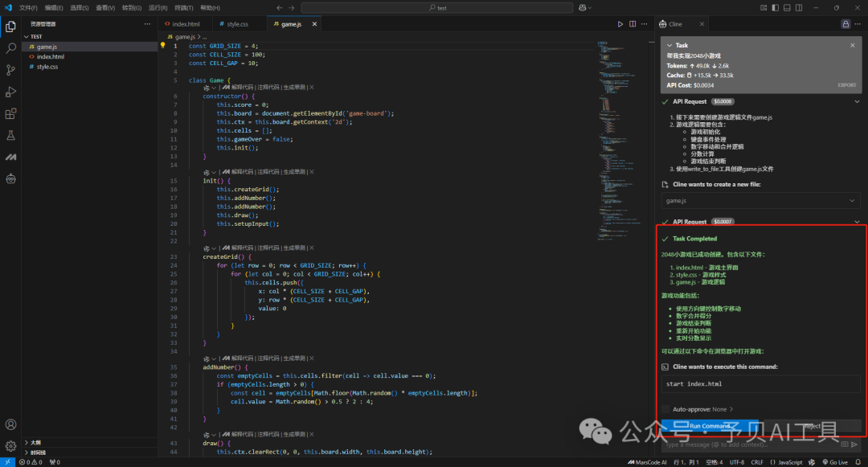868x467 pixels.
Task: Open the Search view in the activity bar
Action: pyautogui.click(x=10, y=48)
